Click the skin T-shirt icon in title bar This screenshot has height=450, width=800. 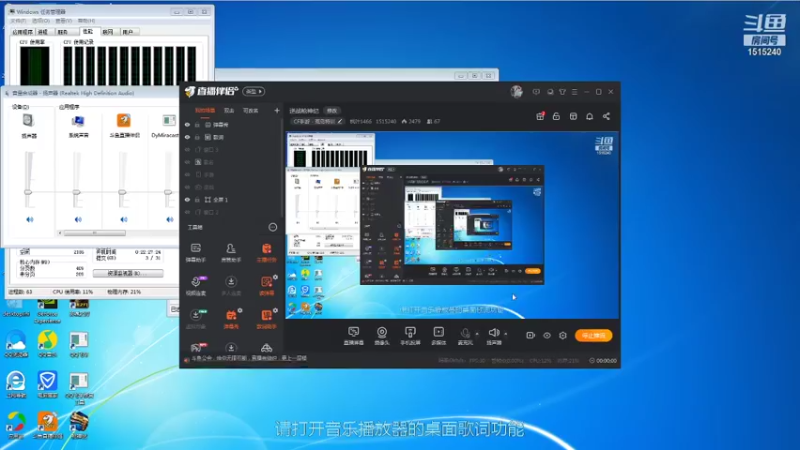coord(562,92)
